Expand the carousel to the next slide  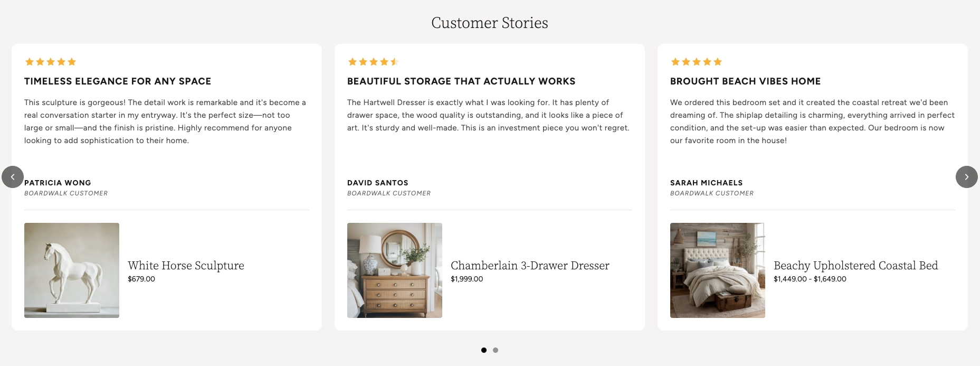[x=967, y=177]
